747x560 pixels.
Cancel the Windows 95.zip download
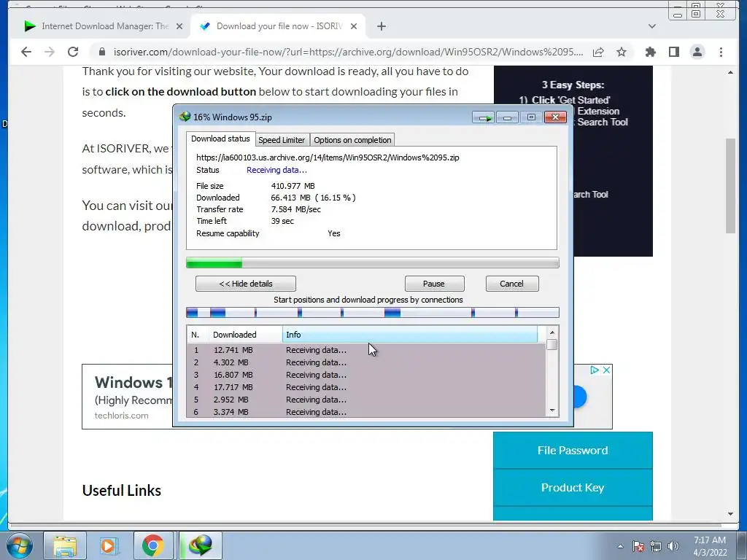point(511,284)
